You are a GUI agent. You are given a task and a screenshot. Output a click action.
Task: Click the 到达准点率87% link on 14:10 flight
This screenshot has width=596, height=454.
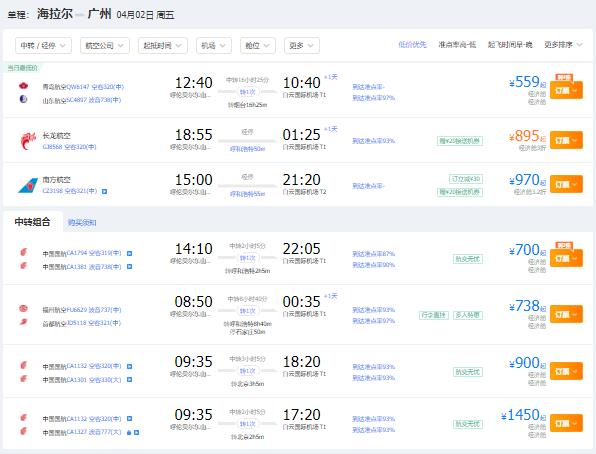click(x=374, y=254)
